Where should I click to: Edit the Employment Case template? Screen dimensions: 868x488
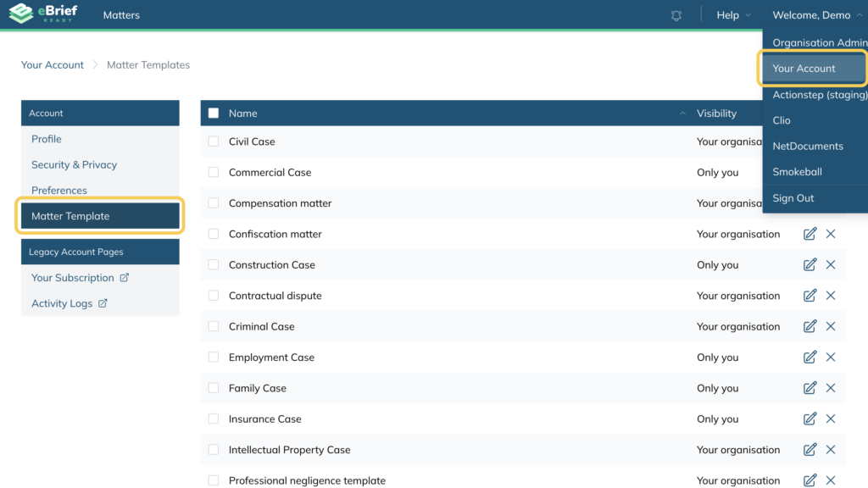[x=810, y=358]
